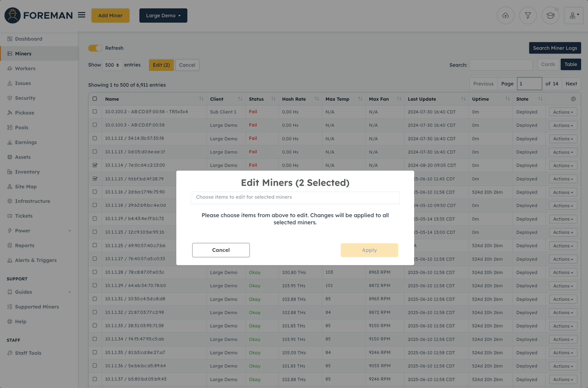Viewport: 588px width, 388px height.
Task: Open Actions dropdown for 10.1.1.29 row
Action: [x=563, y=286]
